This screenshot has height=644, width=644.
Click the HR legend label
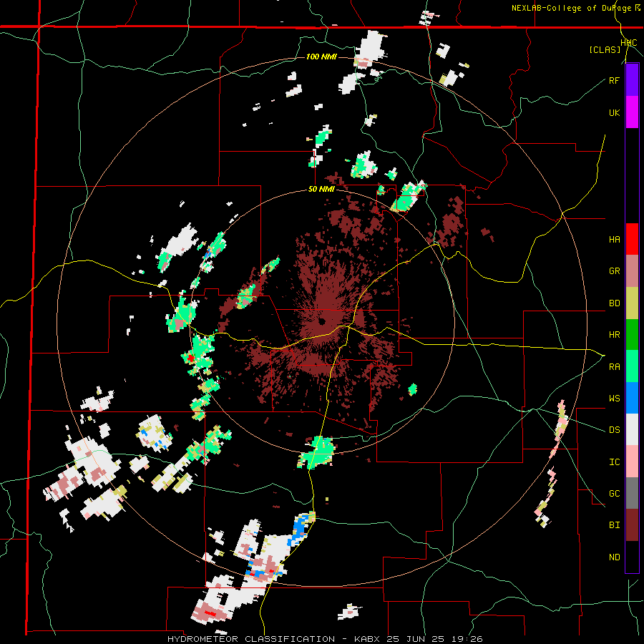tap(614, 335)
